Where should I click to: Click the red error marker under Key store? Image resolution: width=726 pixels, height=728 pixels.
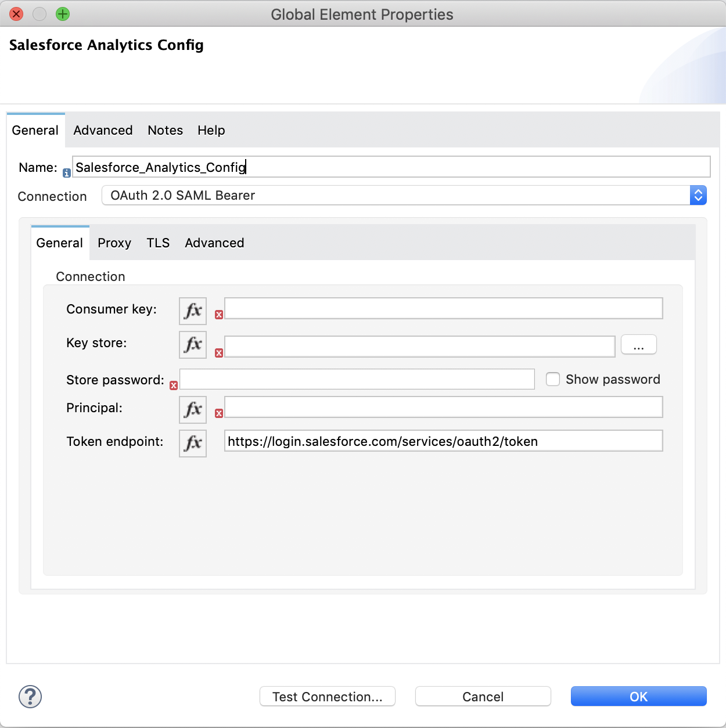click(x=219, y=352)
